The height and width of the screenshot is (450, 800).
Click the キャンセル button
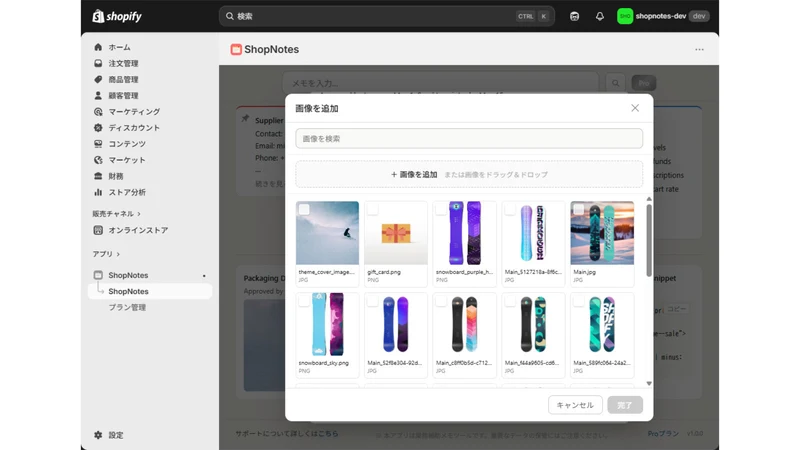[575, 405]
